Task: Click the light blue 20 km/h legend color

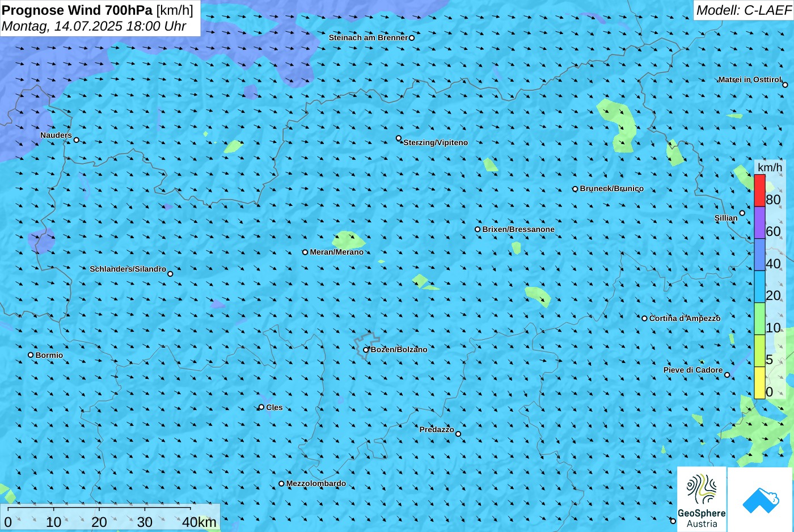Action: [759, 287]
